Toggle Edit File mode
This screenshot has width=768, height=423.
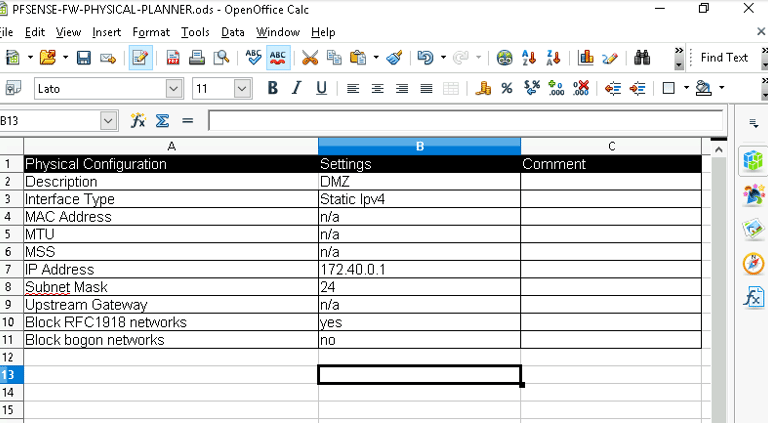coord(140,58)
